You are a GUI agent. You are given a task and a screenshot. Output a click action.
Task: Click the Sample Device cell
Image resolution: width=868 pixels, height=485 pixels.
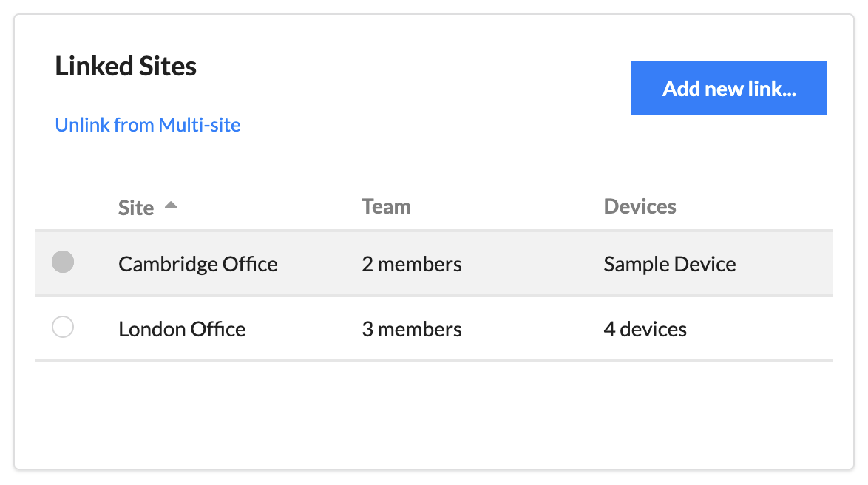point(670,264)
